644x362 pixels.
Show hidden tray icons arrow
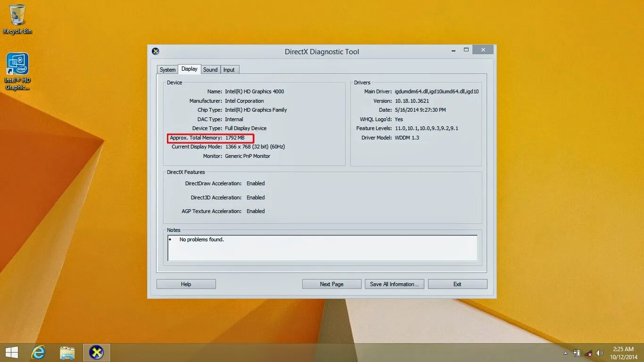click(x=566, y=353)
